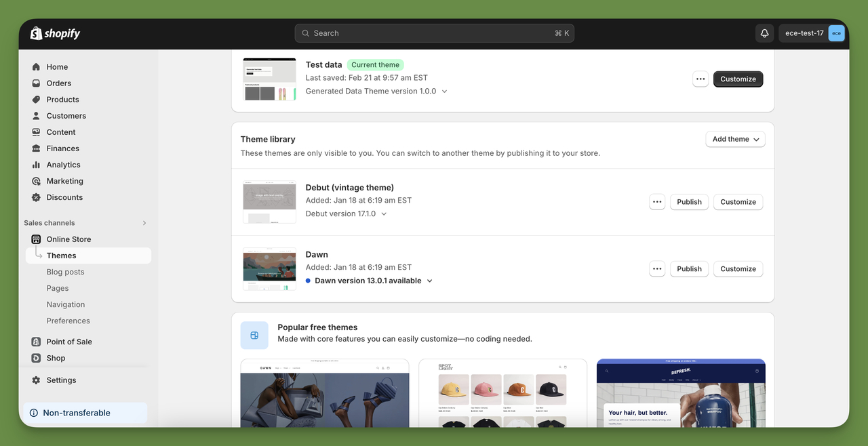
Task: Click Debut theme thumbnail
Action: point(270,202)
